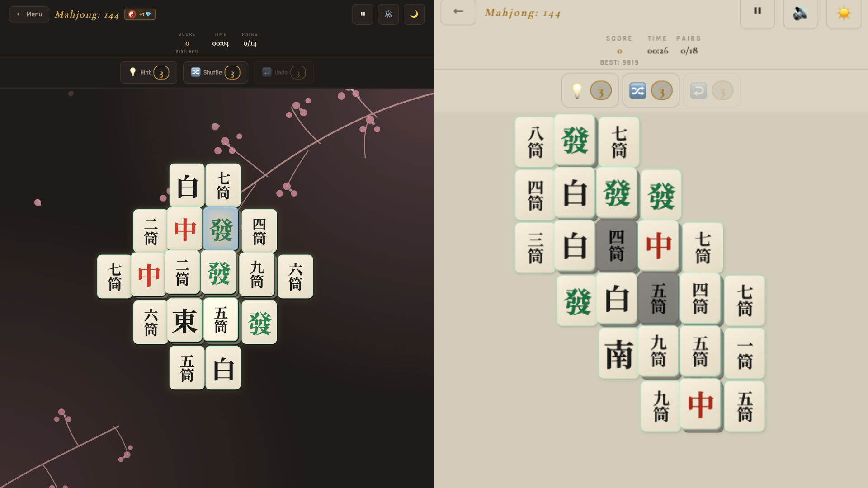Click BEST: 9819 in the light window
Screen dimensions: 868x488
click(619, 62)
